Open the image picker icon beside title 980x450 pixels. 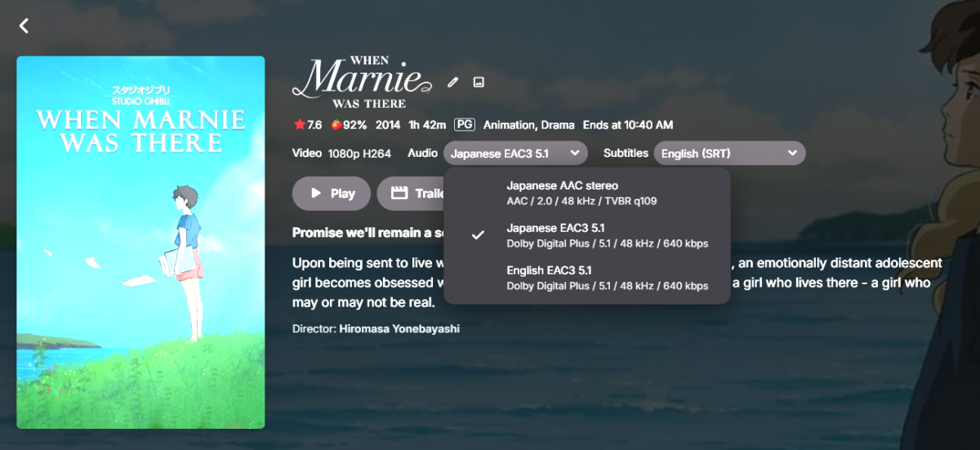(479, 82)
